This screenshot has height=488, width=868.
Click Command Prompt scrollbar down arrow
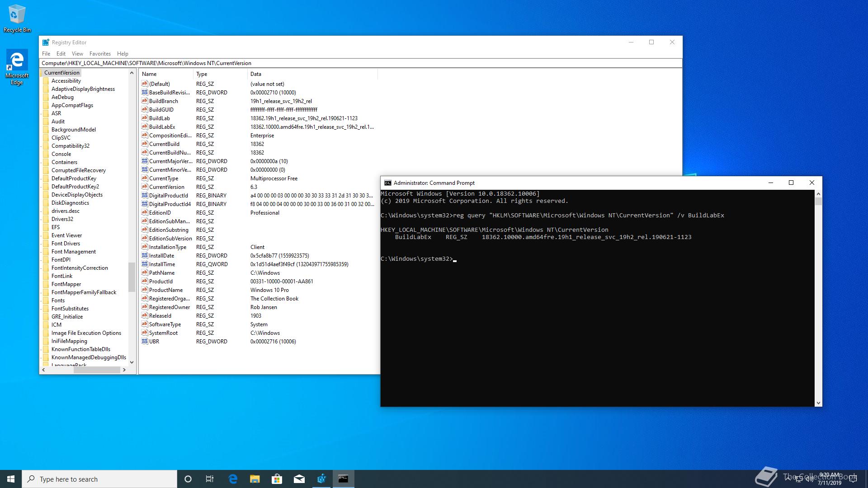818,403
